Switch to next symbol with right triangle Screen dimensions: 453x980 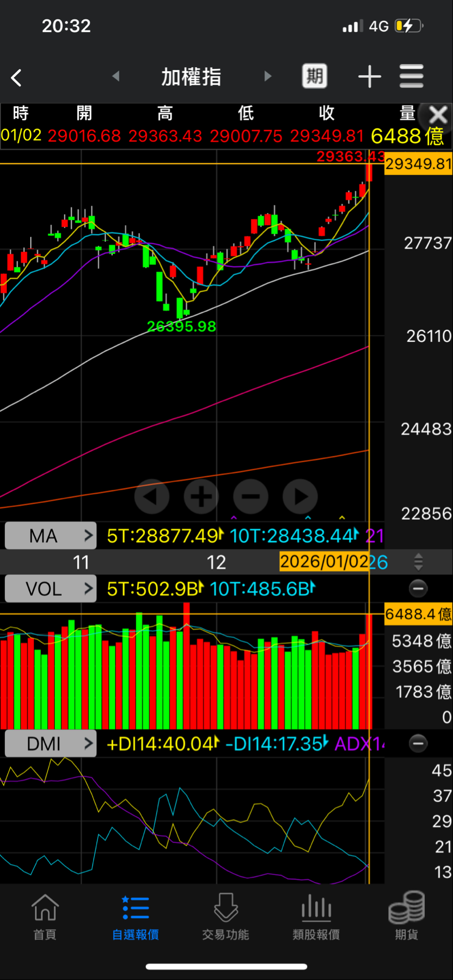(x=268, y=76)
